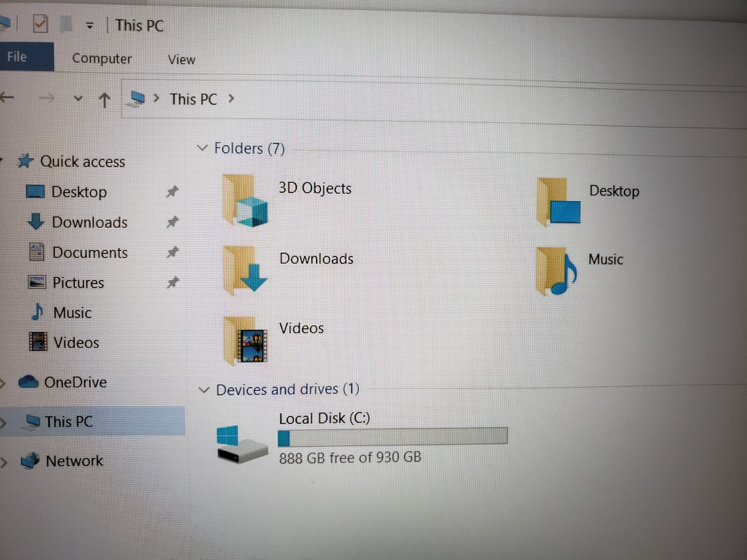
Task: Expand the This PC tree node
Action: [3, 423]
